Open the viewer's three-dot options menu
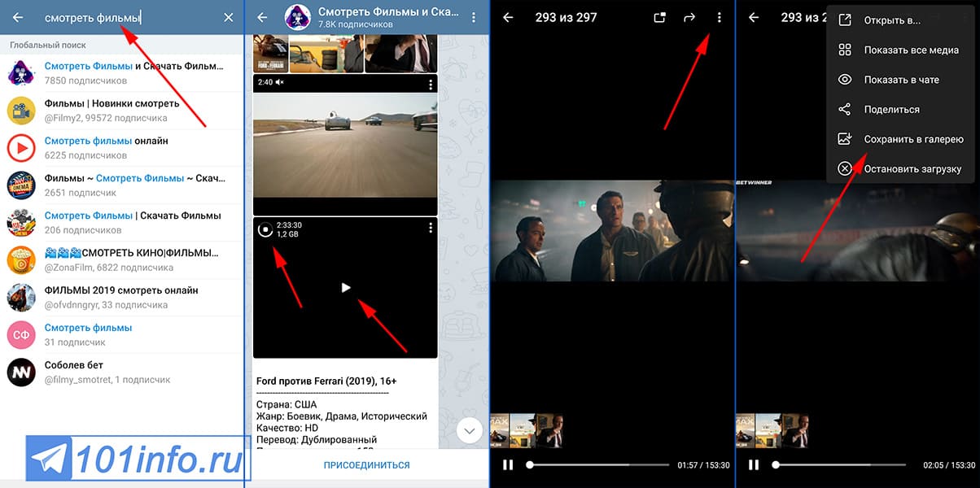Image resolution: width=980 pixels, height=488 pixels. click(719, 17)
